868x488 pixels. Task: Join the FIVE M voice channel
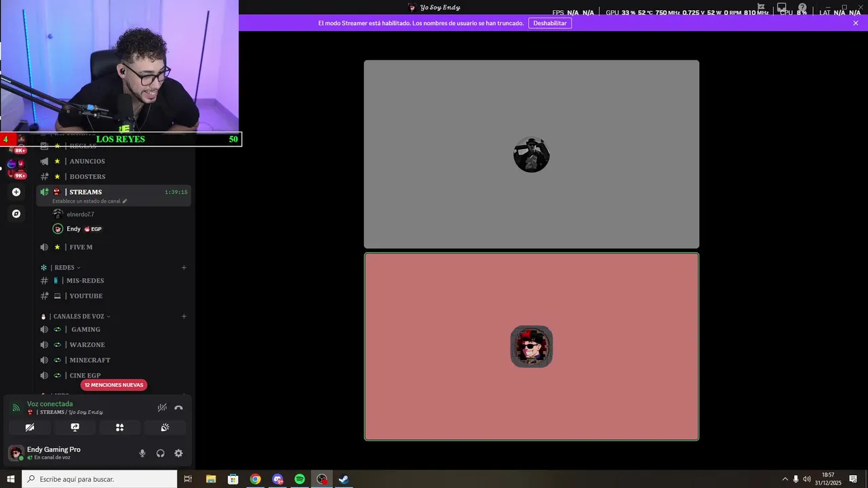113,247
